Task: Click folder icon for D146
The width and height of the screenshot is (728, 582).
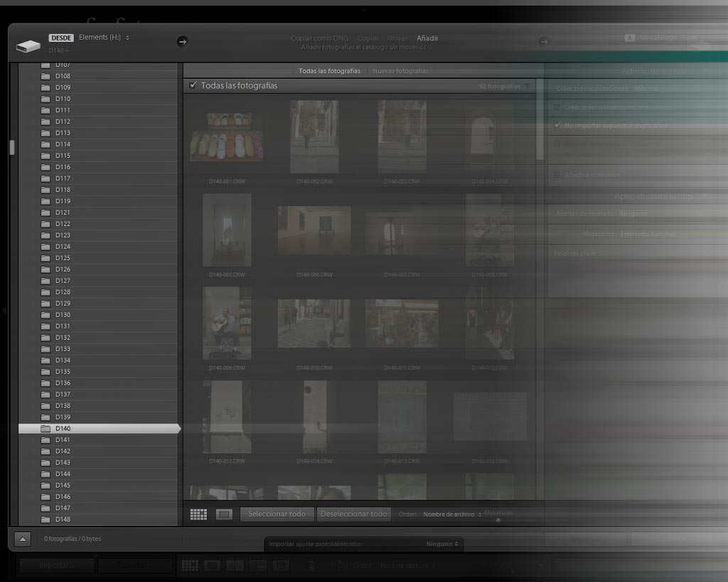Action: point(45,497)
